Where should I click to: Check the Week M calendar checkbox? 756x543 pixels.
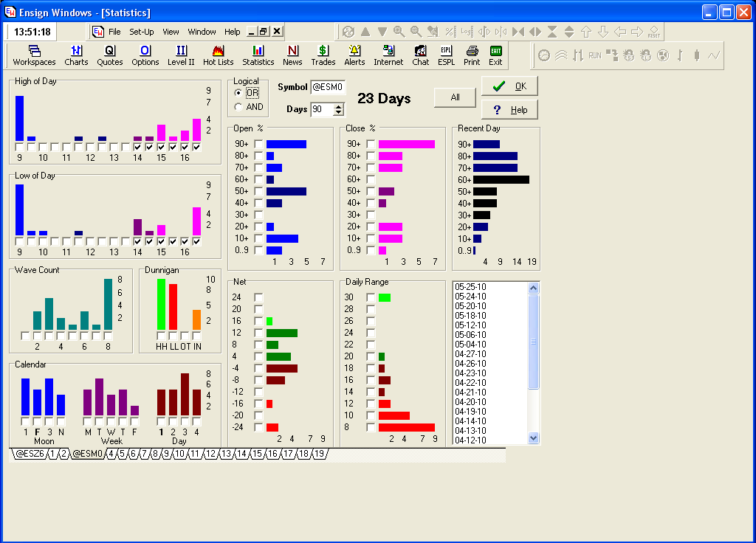87,421
